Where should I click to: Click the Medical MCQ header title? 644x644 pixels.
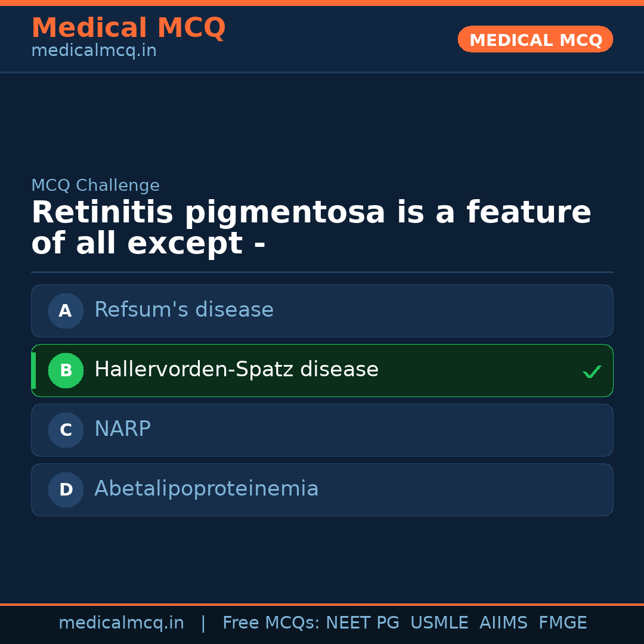(x=128, y=27)
